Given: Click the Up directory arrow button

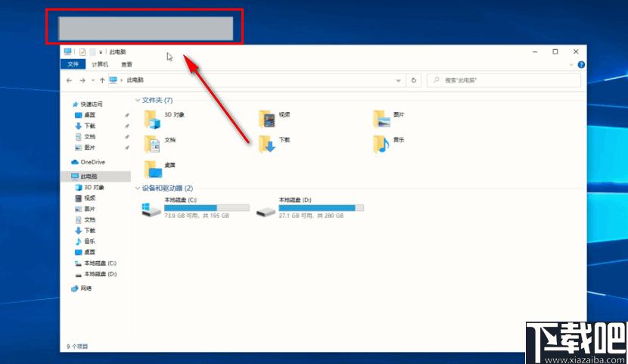Looking at the screenshot, I should pyautogui.click(x=102, y=79).
